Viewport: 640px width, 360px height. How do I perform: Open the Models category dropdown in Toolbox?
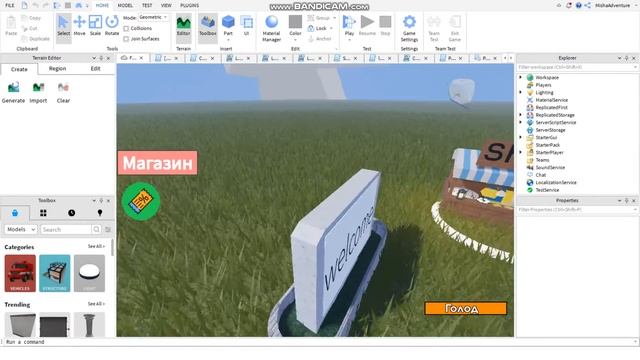[20, 229]
